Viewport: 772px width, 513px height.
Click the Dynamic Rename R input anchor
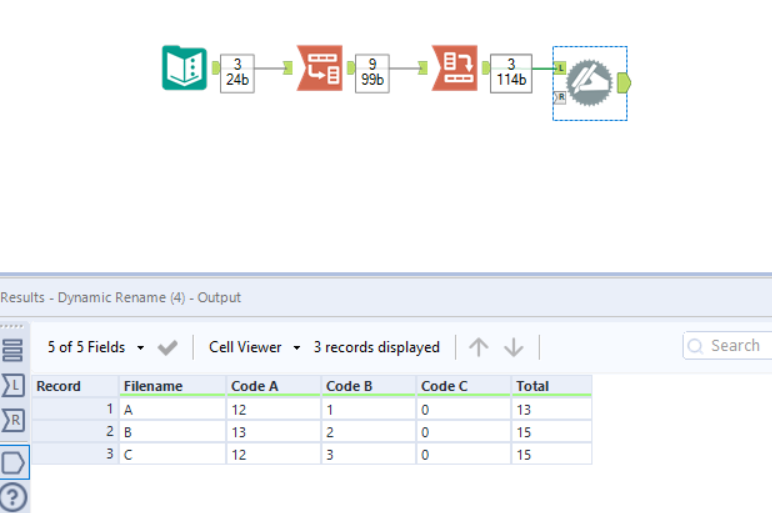pos(560,97)
